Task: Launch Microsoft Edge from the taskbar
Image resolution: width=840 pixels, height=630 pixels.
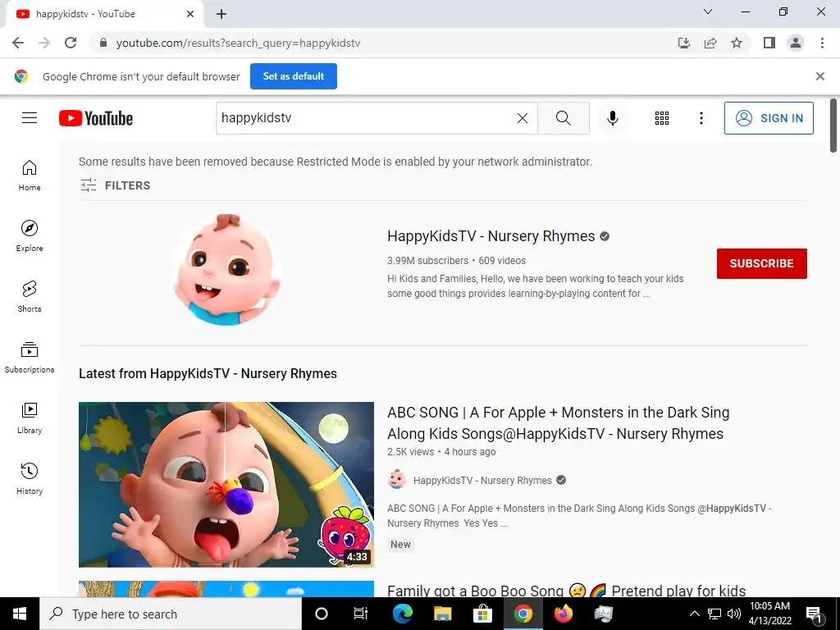Action: point(402,614)
